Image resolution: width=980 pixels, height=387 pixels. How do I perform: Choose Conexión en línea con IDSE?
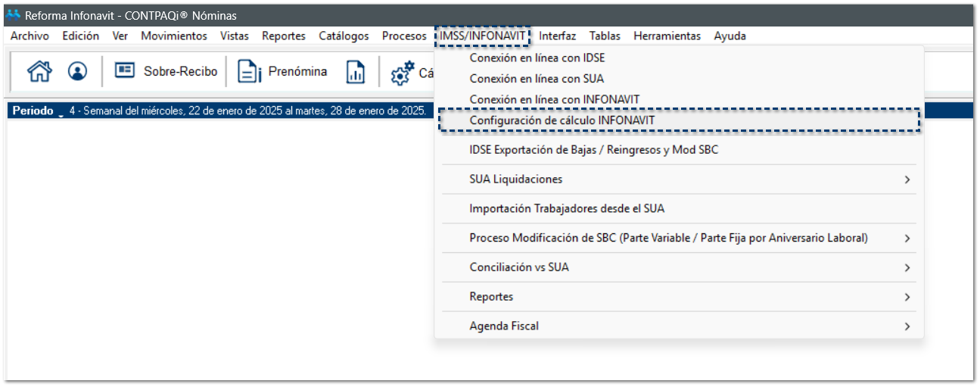(537, 58)
